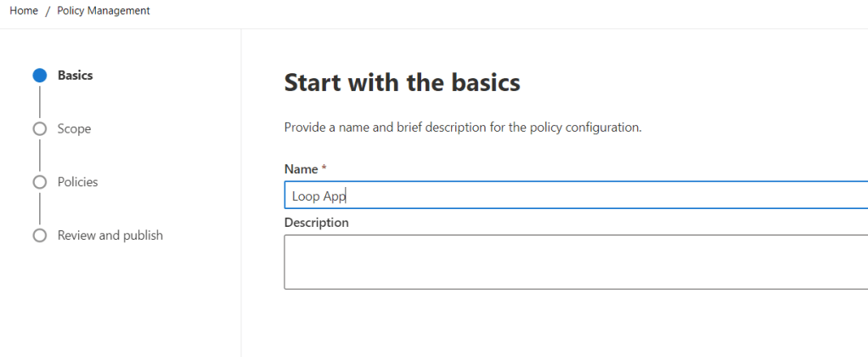
Task: Click the Name field containing Loop App
Action: (x=576, y=196)
